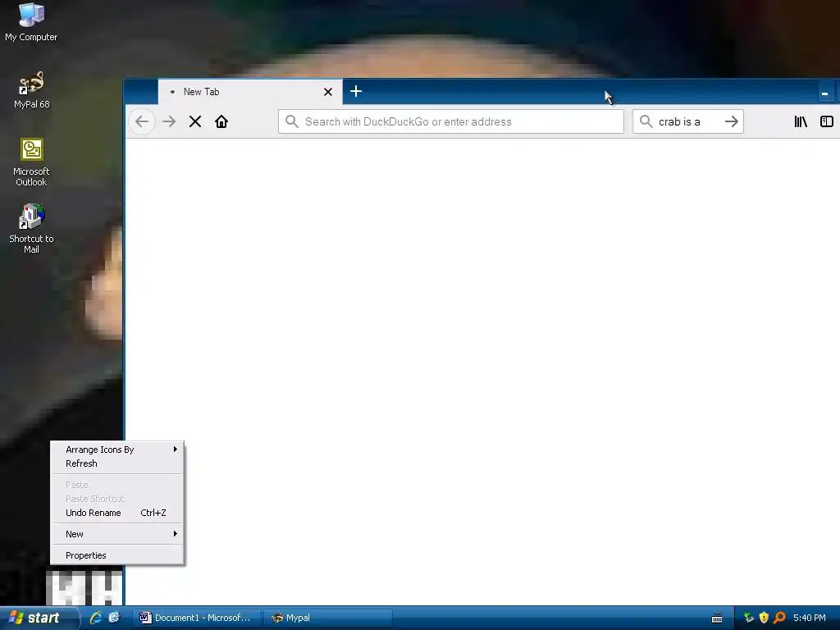Click the network tray icon
Viewport: 840px width, 630px height.
(x=749, y=618)
